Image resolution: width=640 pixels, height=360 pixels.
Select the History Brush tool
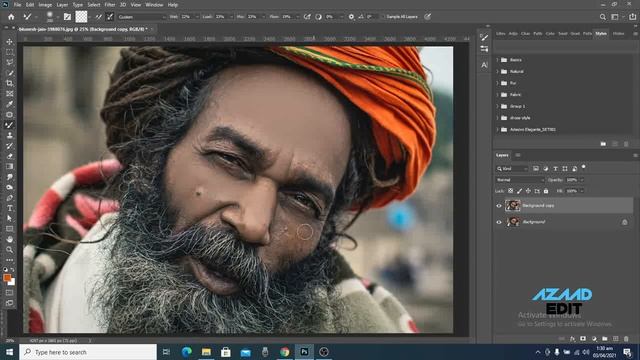tap(9, 146)
